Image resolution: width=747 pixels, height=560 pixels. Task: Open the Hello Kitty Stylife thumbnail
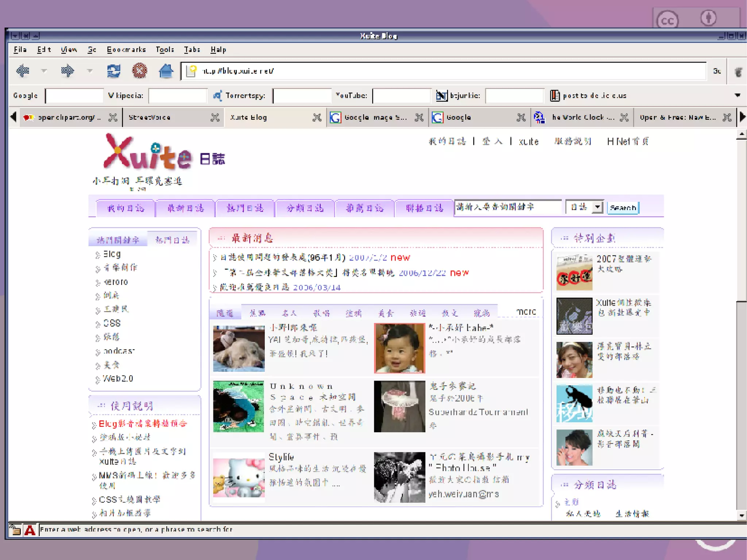(x=239, y=478)
